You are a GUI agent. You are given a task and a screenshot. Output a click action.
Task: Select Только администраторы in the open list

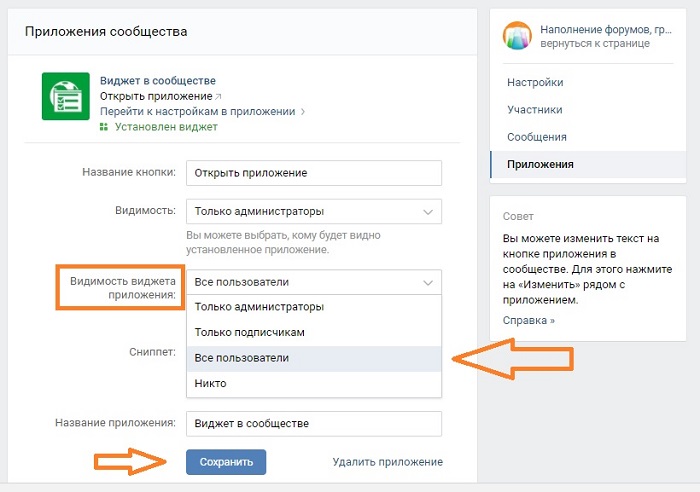[x=314, y=307]
